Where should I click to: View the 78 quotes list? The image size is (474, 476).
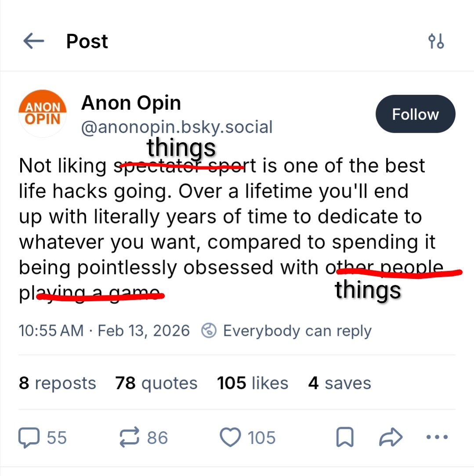pyautogui.click(x=156, y=383)
